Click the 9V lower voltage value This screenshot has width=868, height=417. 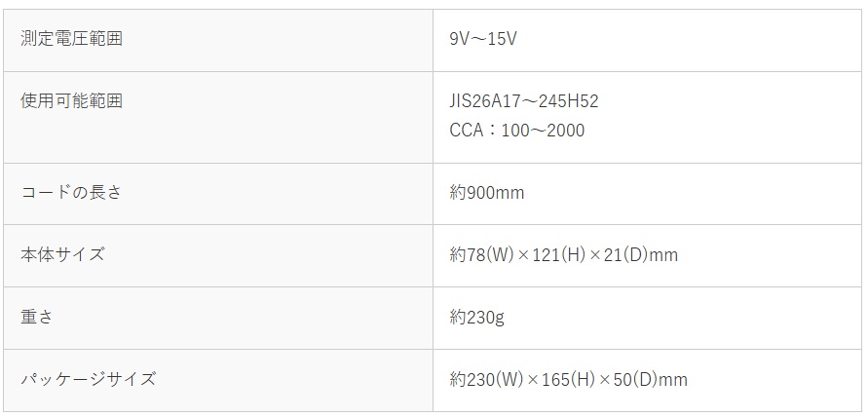[x=461, y=40]
